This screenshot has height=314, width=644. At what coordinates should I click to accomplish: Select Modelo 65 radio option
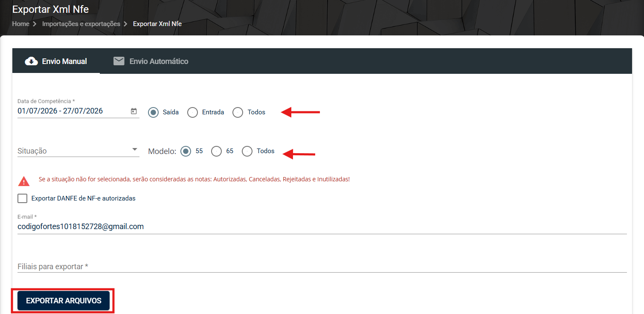click(217, 151)
